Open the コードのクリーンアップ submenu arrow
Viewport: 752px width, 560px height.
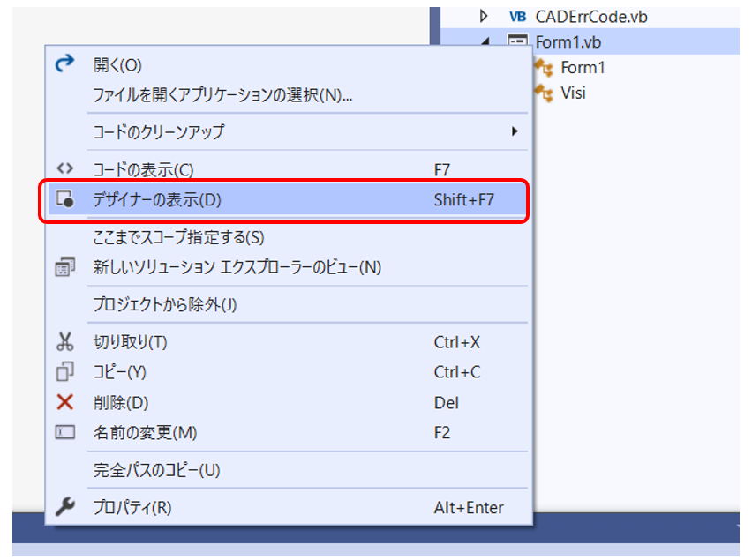pos(515,131)
